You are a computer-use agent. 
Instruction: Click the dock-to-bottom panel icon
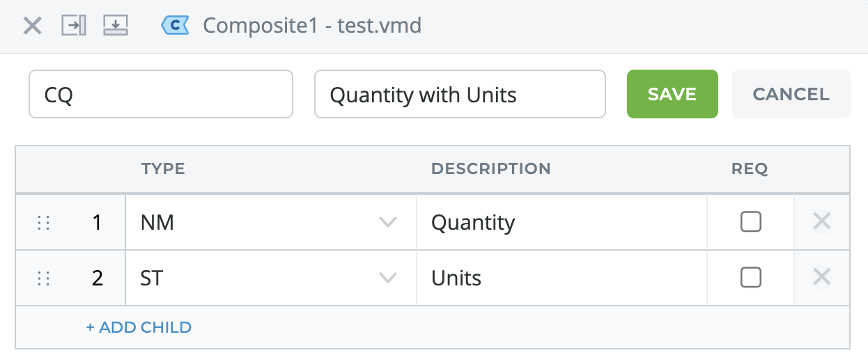coord(116,26)
